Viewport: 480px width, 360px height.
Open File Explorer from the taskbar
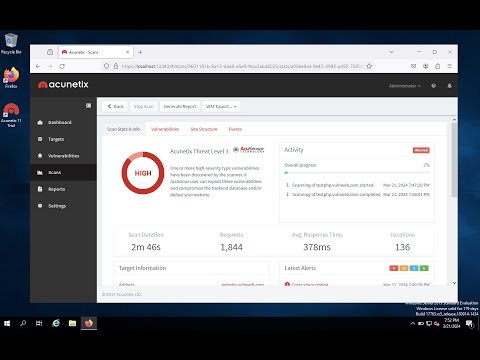coord(72,323)
